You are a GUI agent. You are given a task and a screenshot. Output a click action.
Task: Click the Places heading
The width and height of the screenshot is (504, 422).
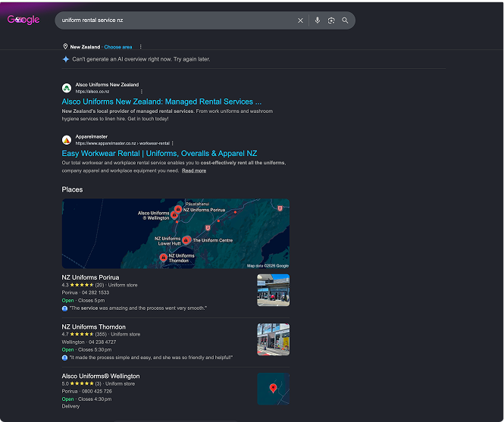[72, 189]
